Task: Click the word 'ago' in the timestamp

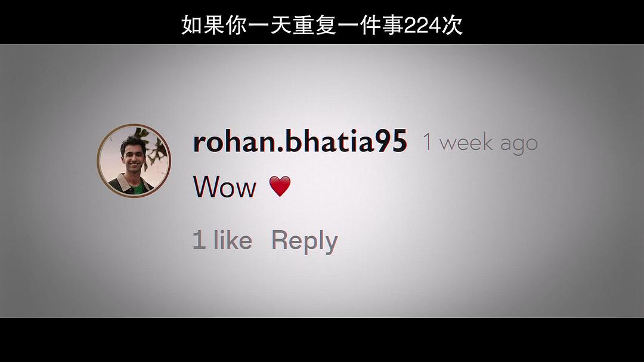Action: [x=519, y=145]
